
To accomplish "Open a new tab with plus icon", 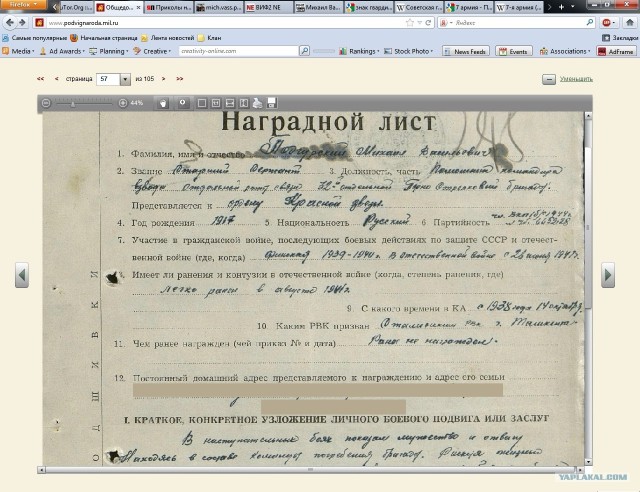I will pos(561,7).
